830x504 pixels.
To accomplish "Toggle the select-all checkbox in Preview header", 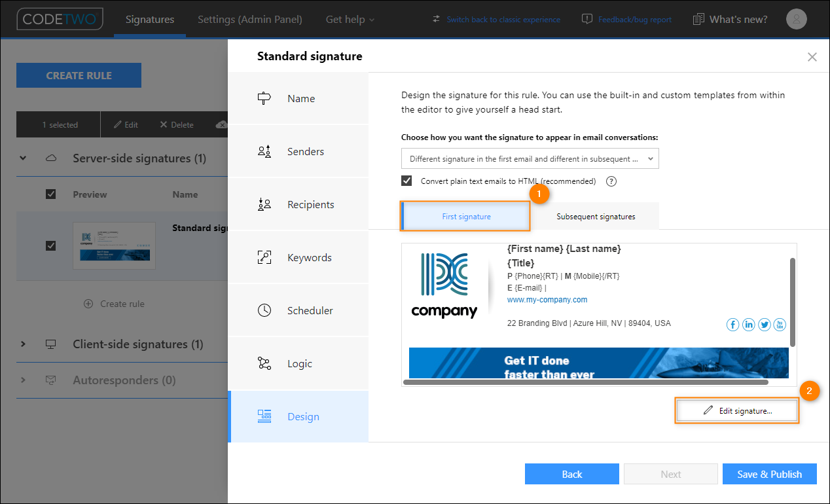I will pos(51,194).
